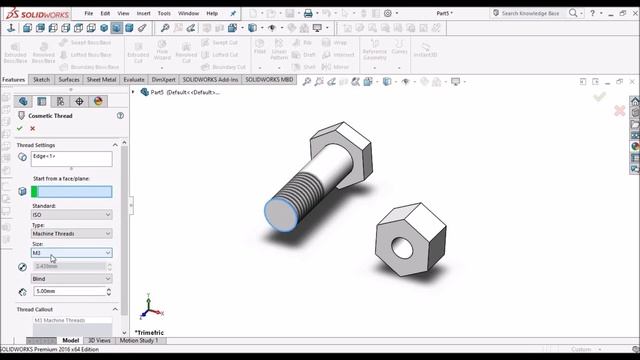Click the Start from a face/plane box
Viewport: 640px width, 360px height.
tap(71, 191)
